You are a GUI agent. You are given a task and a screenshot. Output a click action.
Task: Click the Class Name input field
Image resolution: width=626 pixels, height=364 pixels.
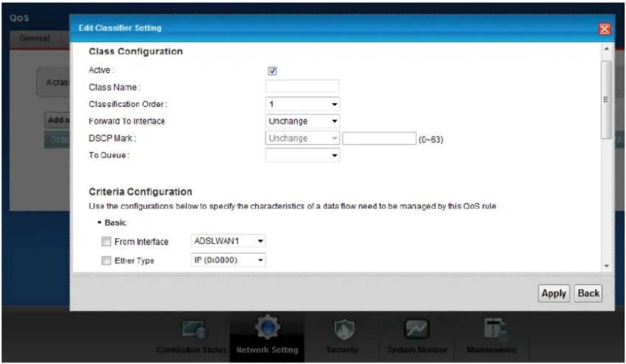[x=302, y=86]
